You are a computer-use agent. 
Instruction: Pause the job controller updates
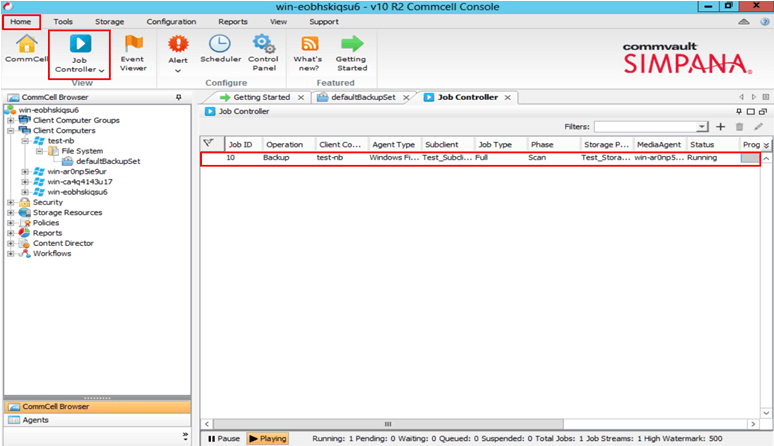point(223,438)
